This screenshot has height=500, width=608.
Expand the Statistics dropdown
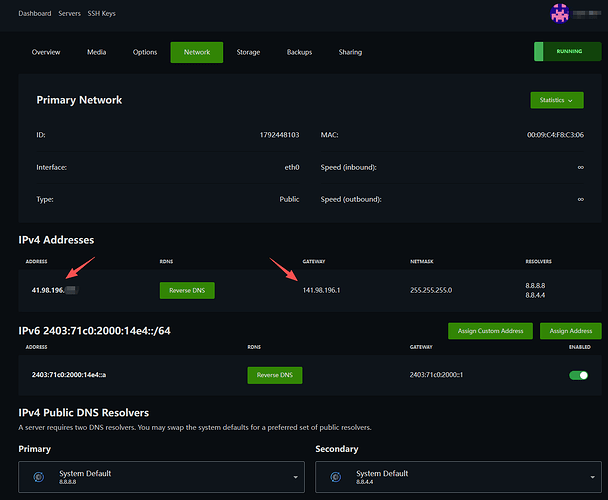click(557, 100)
